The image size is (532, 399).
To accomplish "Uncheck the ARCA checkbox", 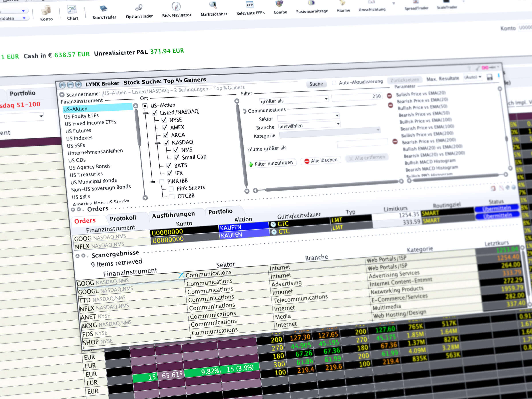I will pyautogui.click(x=165, y=135).
